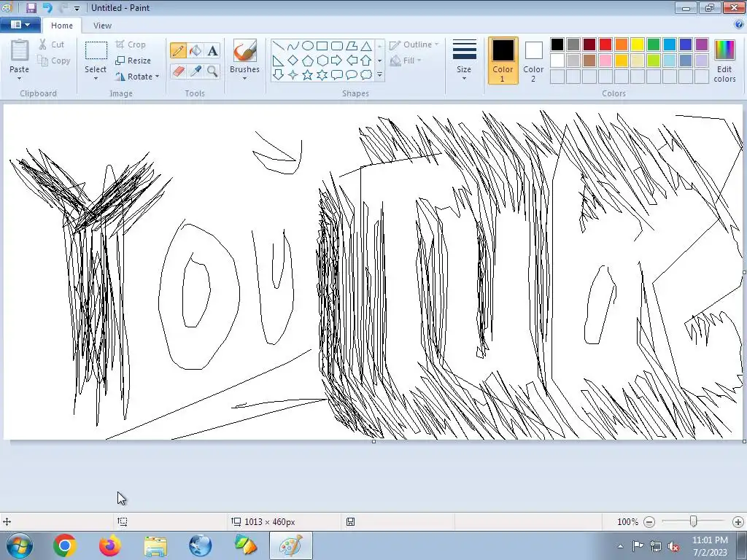Expand the Paste dropdown arrow

pyautogui.click(x=20, y=79)
